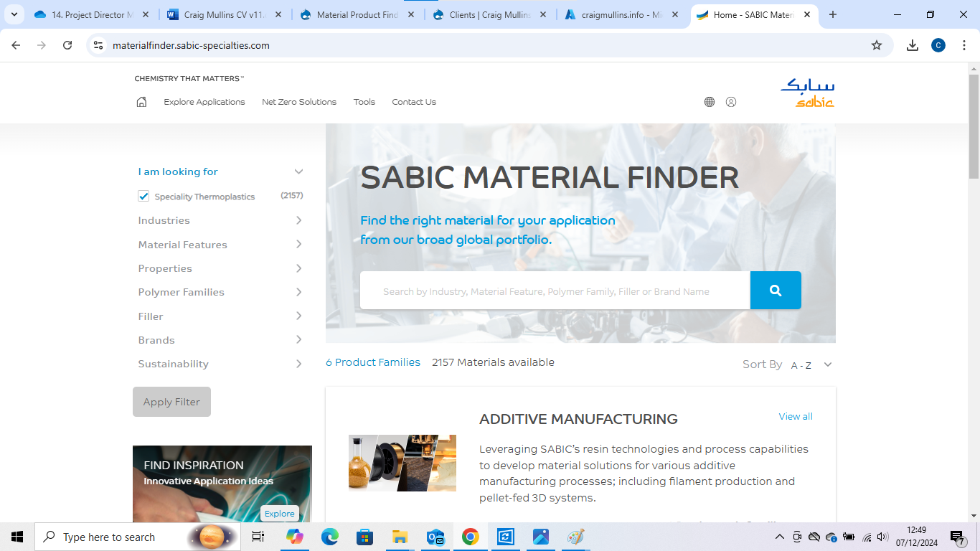View site information icon in address bar
This screenshot has height=551, width=980.
click(x=98, y=45)
